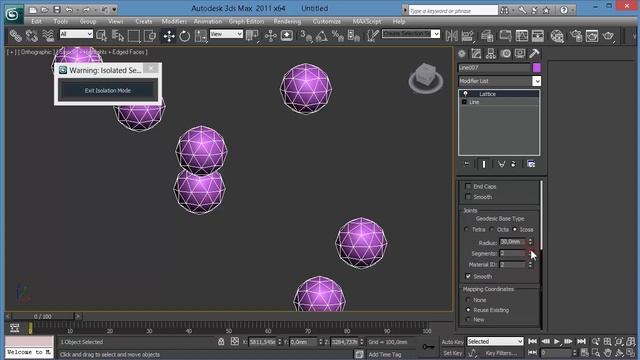This screenshot has width=640, height=360.
Task: Click Make Unique icon below stack
Action: (501, 164)
